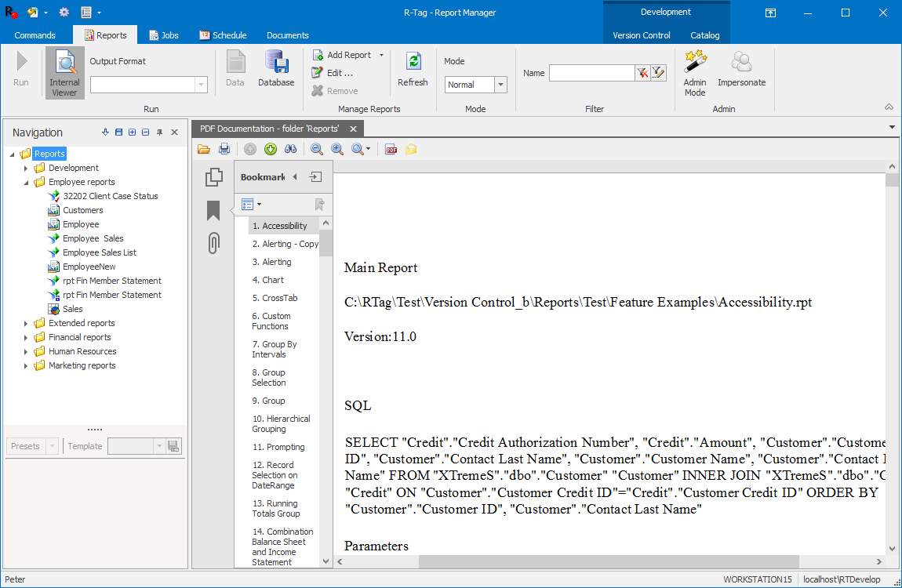Open the Find tool in the PDF viewer
902x588 pixels.
pos(290,149)
